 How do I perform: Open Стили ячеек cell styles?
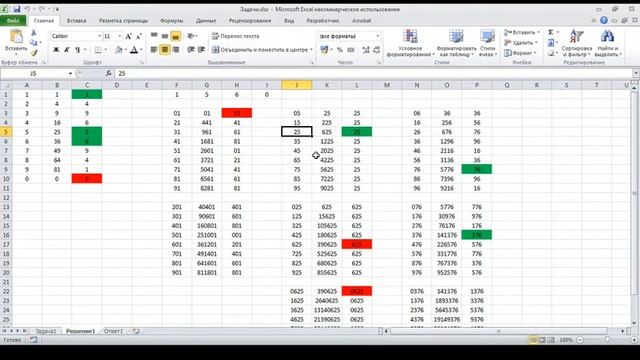(487, 43)
